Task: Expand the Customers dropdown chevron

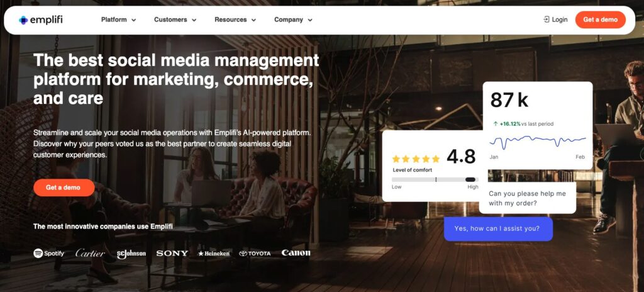Action: (194, 20)
